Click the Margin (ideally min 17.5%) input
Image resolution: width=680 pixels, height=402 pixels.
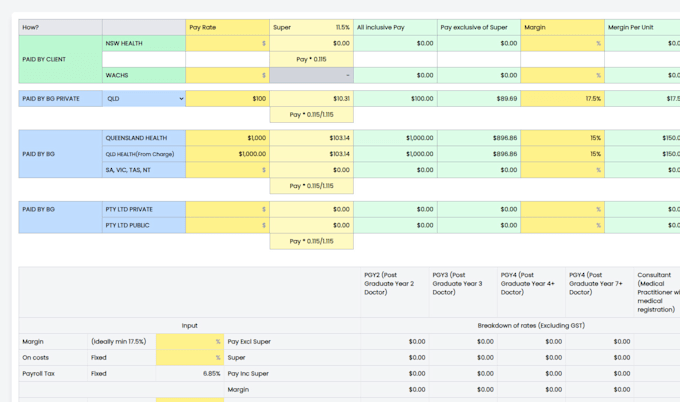click(190, 342)
